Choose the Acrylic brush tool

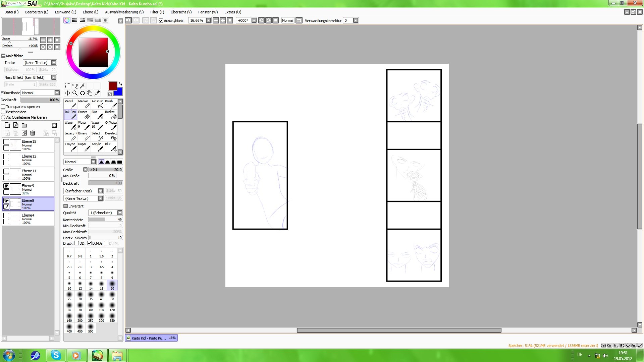coord(97,147)
